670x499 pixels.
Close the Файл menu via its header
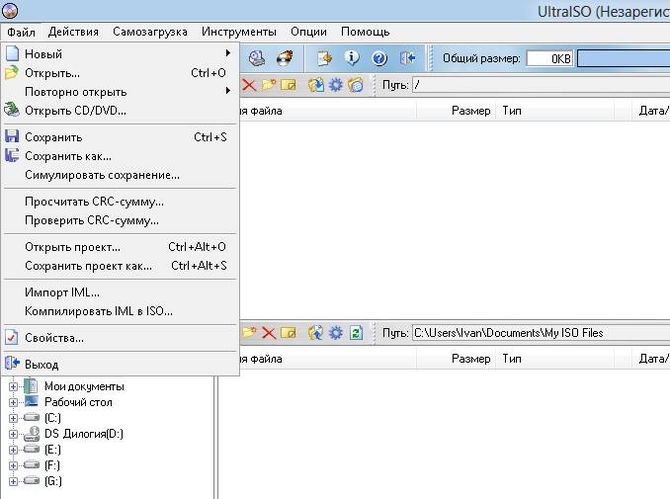(x=21, y=32)
